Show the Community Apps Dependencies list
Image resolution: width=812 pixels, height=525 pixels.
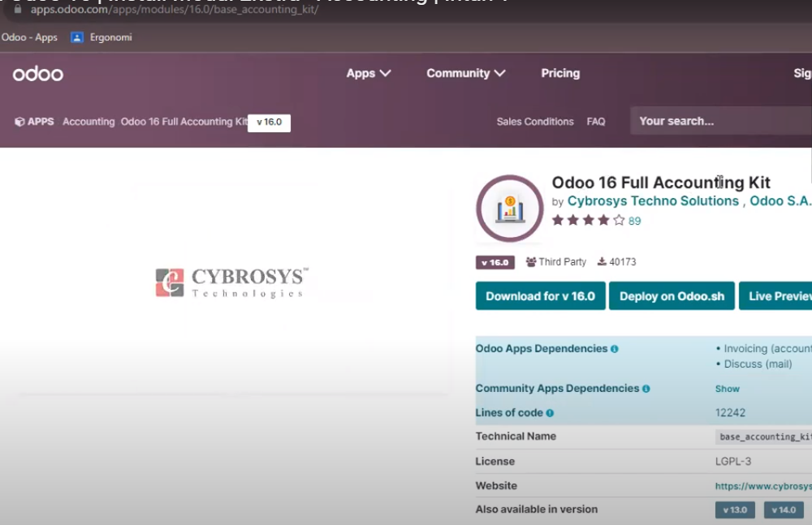727,389
